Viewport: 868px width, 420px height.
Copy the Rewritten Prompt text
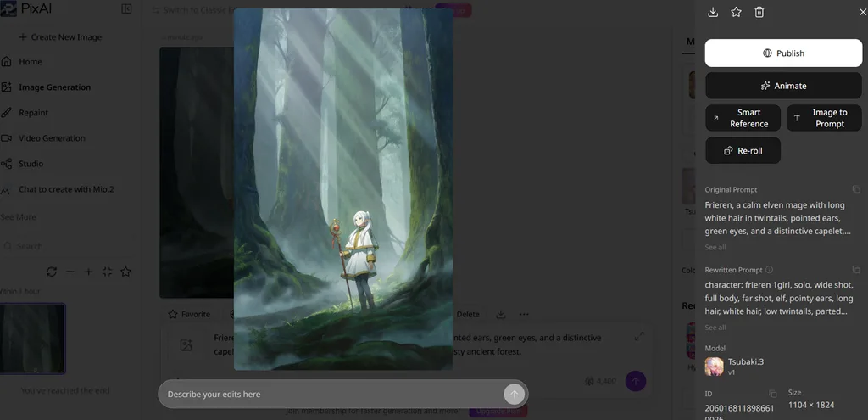coord(856,270)
